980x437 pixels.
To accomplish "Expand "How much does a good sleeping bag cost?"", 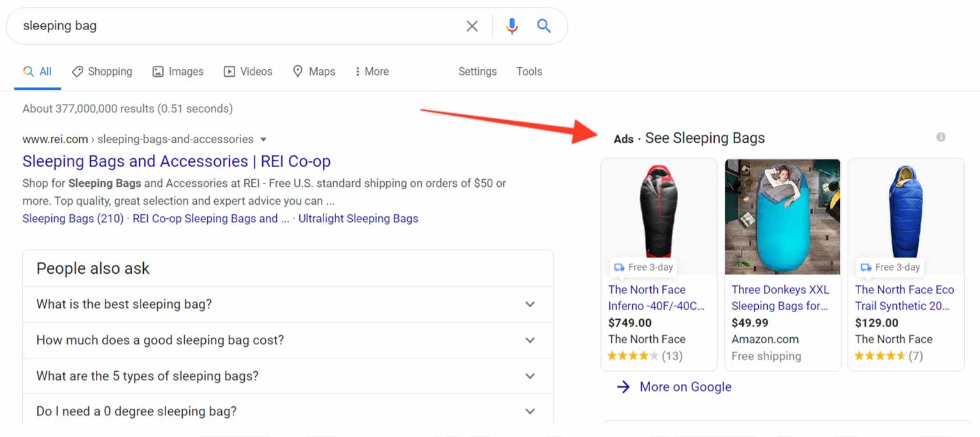I will point(530,340).
